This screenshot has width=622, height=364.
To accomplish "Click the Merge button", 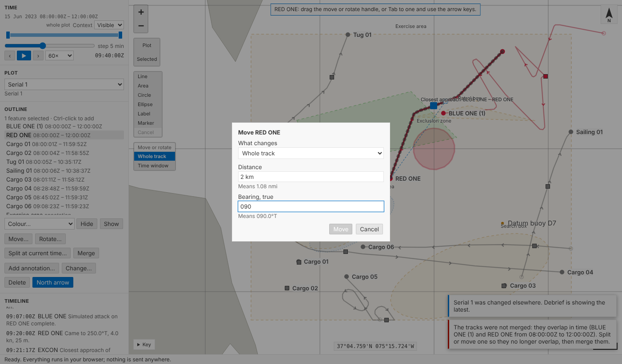I will [x=86, y=253].
